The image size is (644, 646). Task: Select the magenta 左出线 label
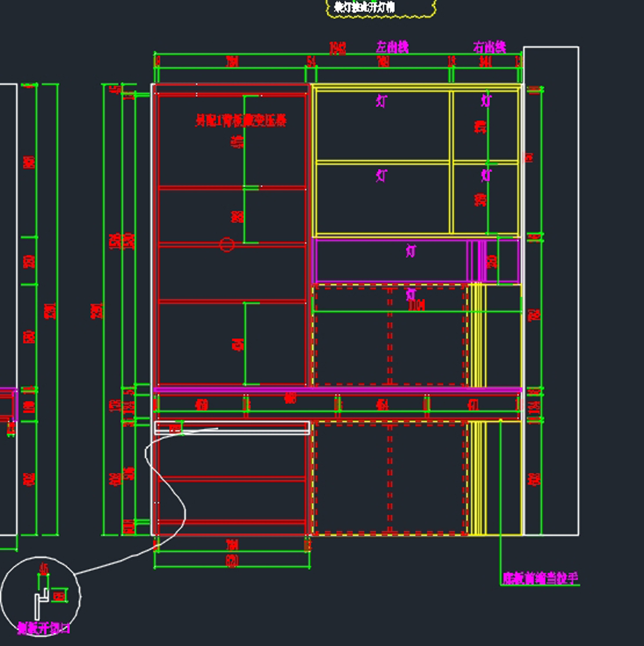pos(392,47)
